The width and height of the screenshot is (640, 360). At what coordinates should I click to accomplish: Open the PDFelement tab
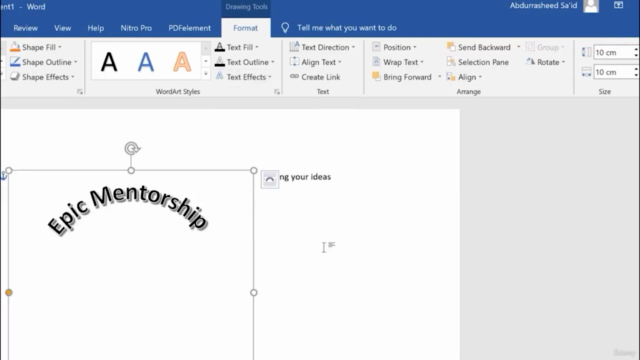tap(190, 28)
